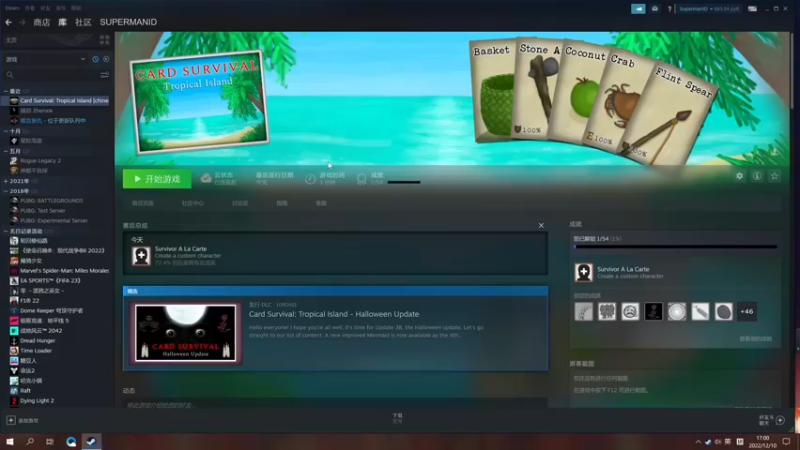The image size is (800, 450).
Task: Open the downloads manager at bottom
Action: point(397,418)
